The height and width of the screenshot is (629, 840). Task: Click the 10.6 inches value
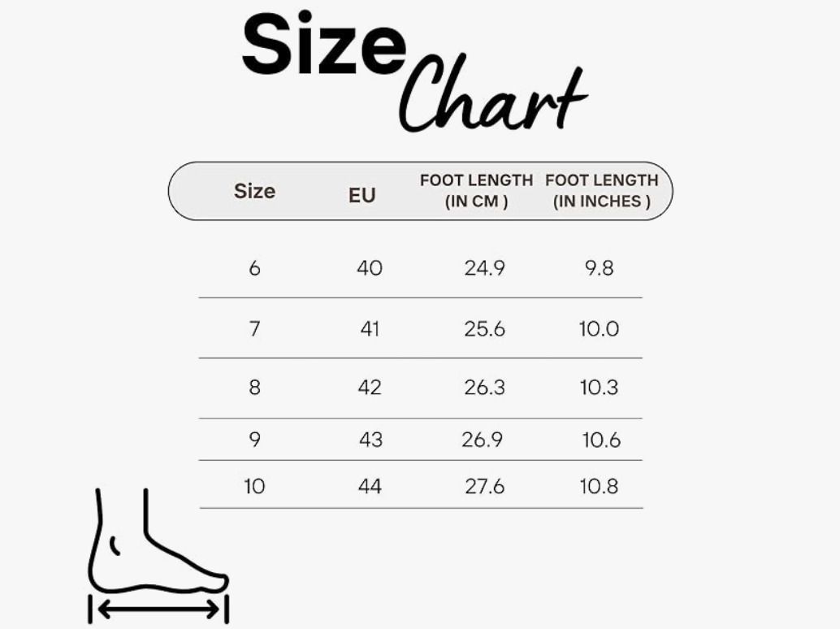point(601,440)
